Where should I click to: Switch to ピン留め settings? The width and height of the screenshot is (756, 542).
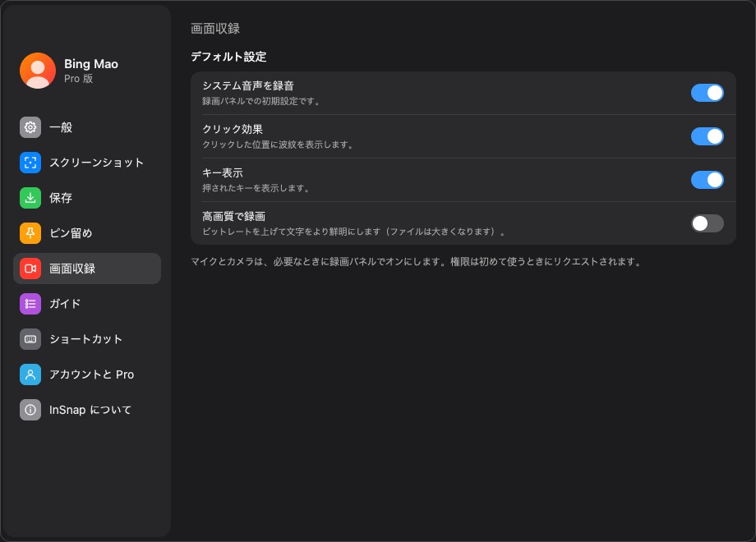click(87, 233)
